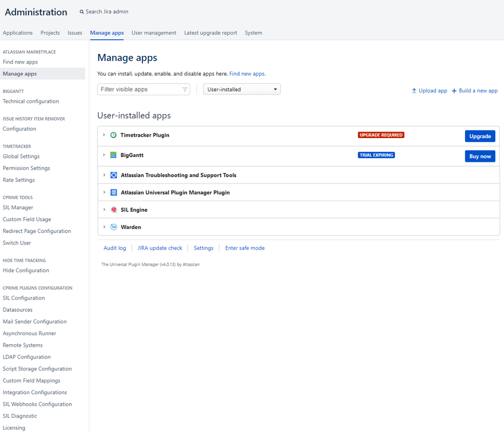Expand the Warden app row

pyautogui.click(x=104, y=227)
